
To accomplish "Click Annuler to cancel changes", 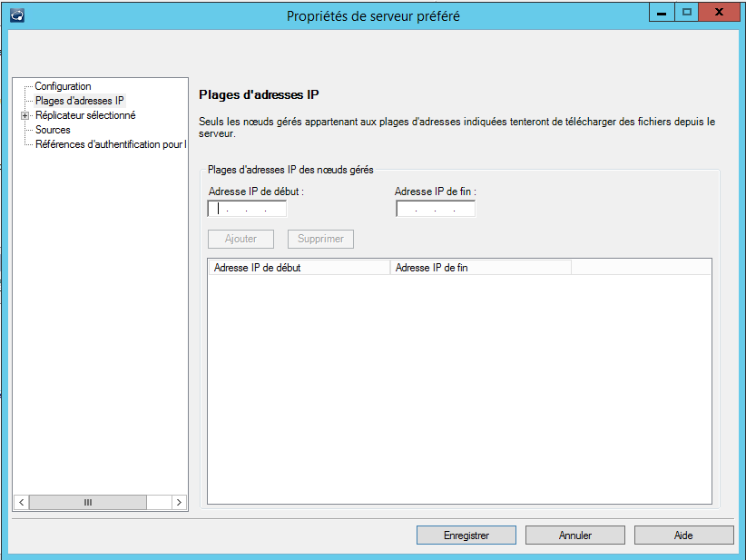I will [x=575, y=535].
